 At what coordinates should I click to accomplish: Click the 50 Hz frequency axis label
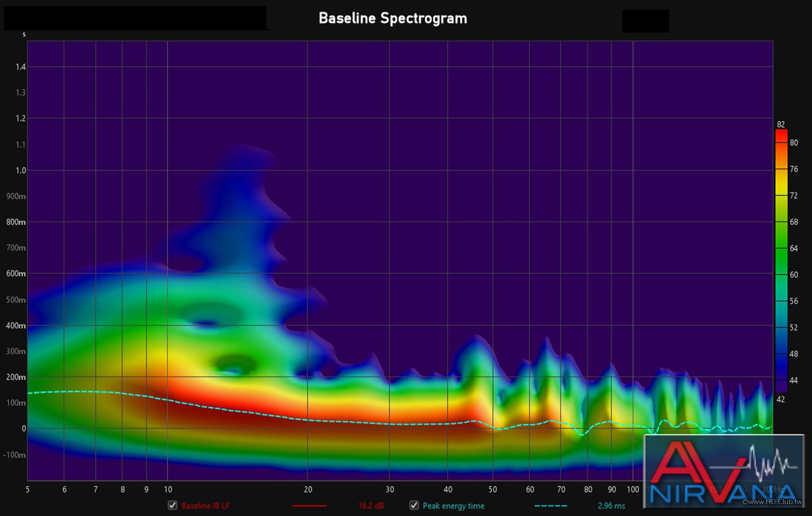493,489
